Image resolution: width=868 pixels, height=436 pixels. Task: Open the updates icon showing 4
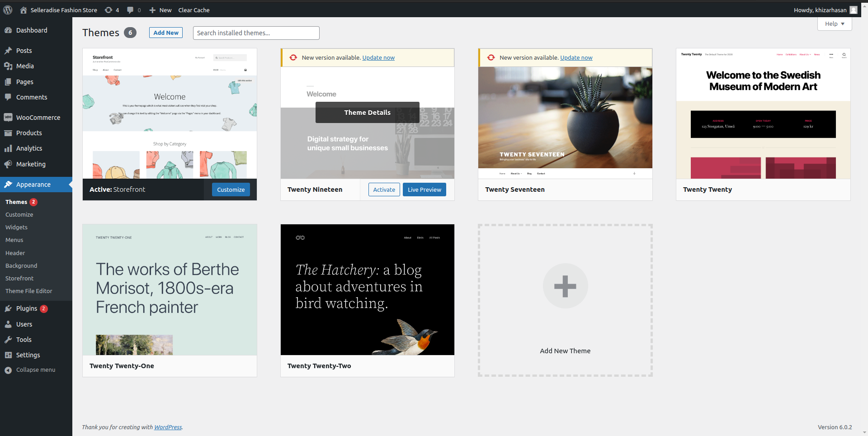pyautogui.click(x=108, y=10)
